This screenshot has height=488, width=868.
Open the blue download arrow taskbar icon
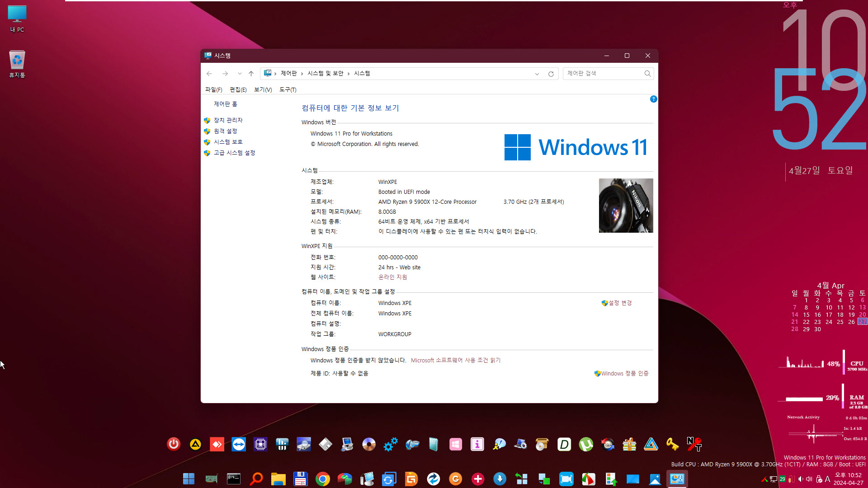(500, 479)
